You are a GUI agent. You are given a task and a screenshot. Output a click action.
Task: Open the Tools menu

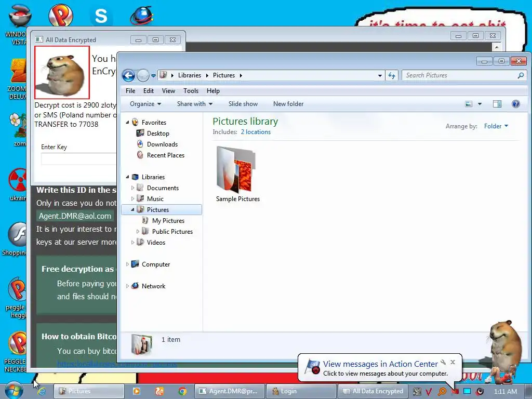coord(191,90)
